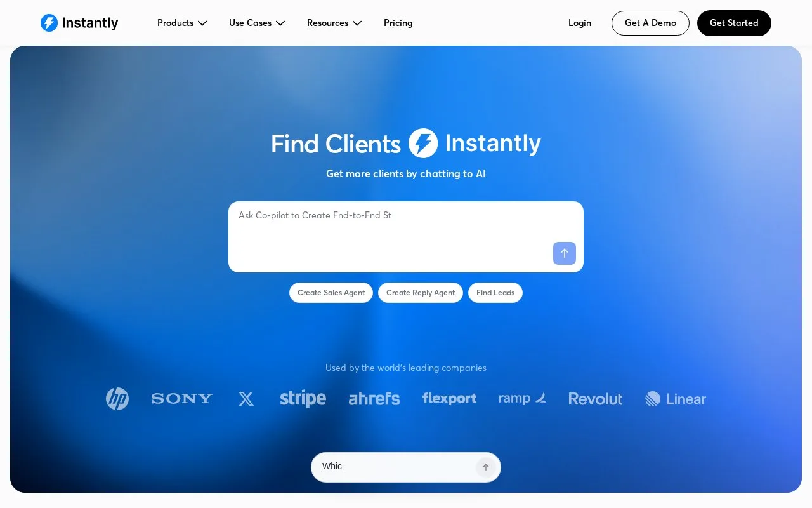
Task: Click the 'Find Clients' headline text
Action: (336, 144)
